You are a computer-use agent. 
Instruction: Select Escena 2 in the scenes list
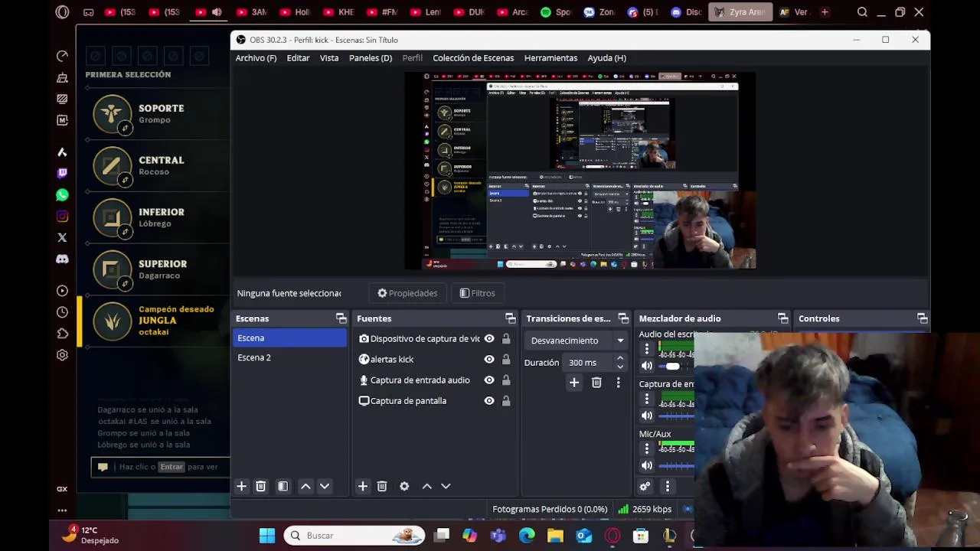[290, 357]
